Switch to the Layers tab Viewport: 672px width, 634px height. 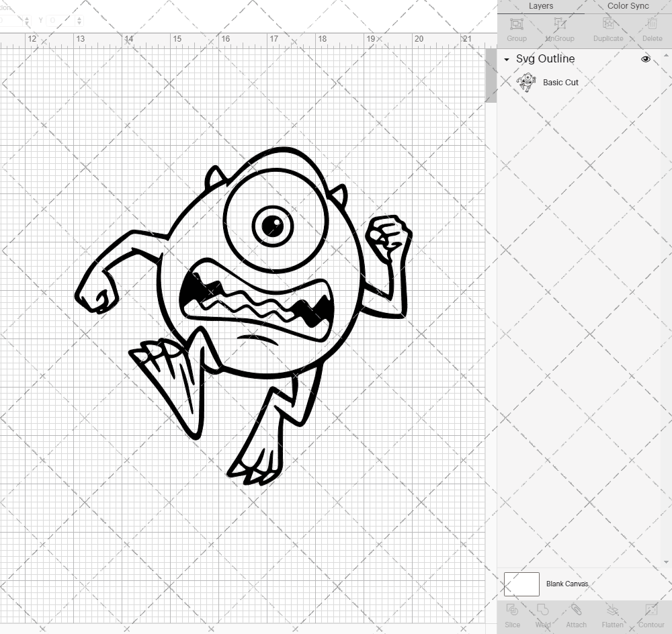tap(540, 6)
